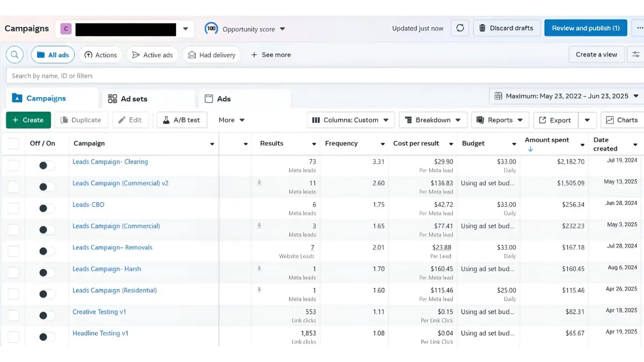The height and width of the screenshot is (362, 644).
Task: Select all campaigns with header checkbox
Action: 13,144
